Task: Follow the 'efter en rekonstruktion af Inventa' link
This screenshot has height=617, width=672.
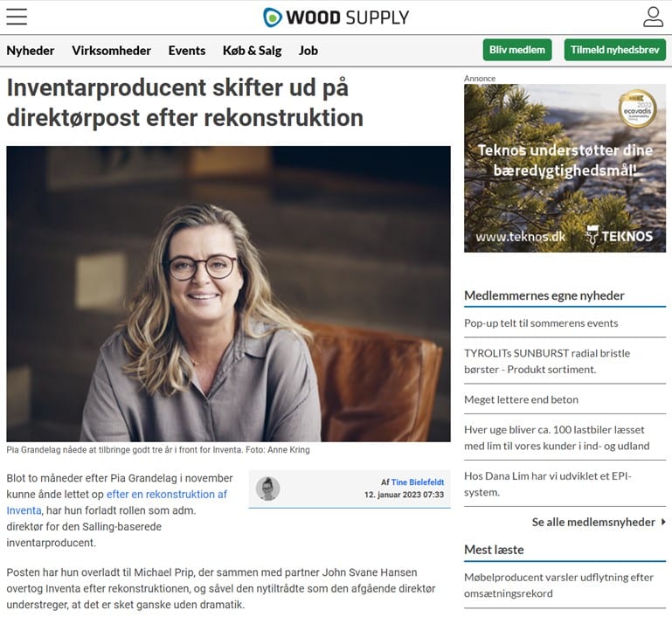Action: [116, 503]
